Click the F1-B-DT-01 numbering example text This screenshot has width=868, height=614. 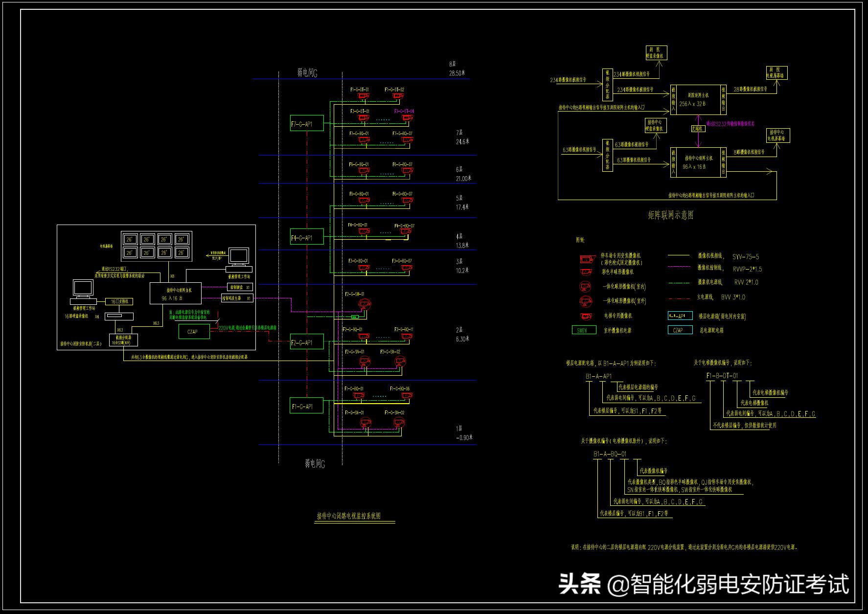[722, 376]
